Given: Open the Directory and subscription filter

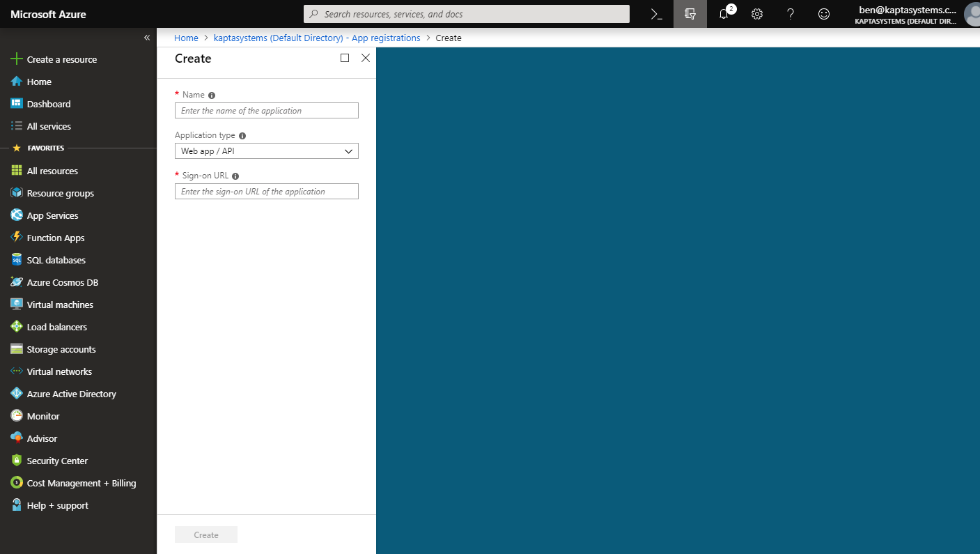Looking at the screenshot, I should pyautogui.click(x=690, y=14).
